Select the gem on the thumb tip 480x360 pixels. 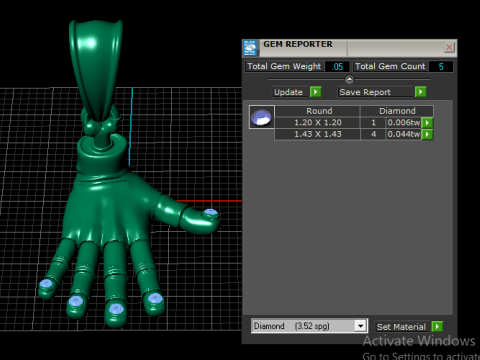pyautogui.click(x=211, y=212)
